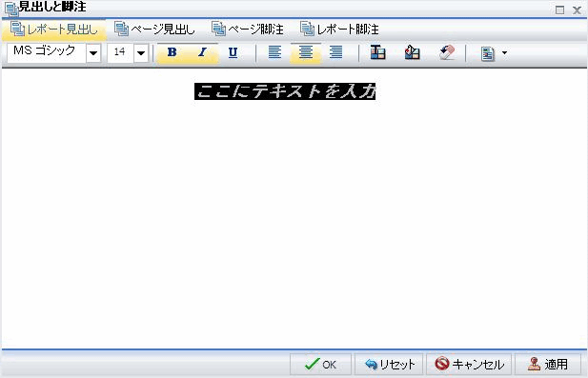Image resolution: width=588 pixels, height=378 pixels.
Task: Align text to the left
Action: coord(274,52)
